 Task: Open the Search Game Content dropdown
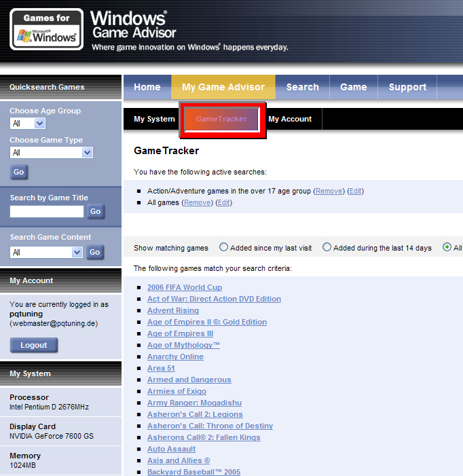pos(46,253)
